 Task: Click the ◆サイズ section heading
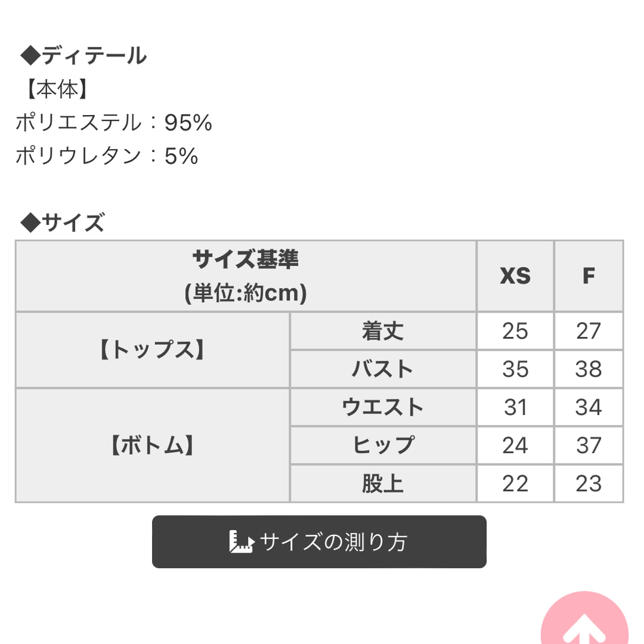[63, 222]
